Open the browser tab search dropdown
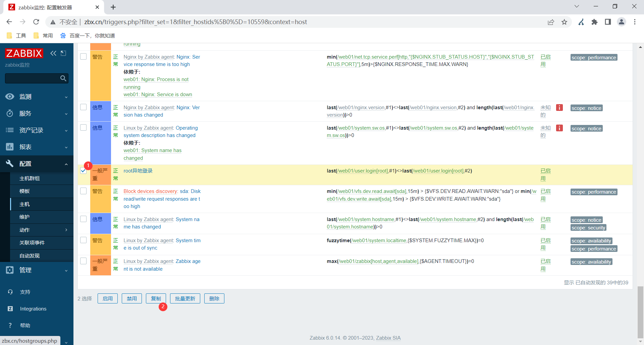 click(x=577, y=6)
